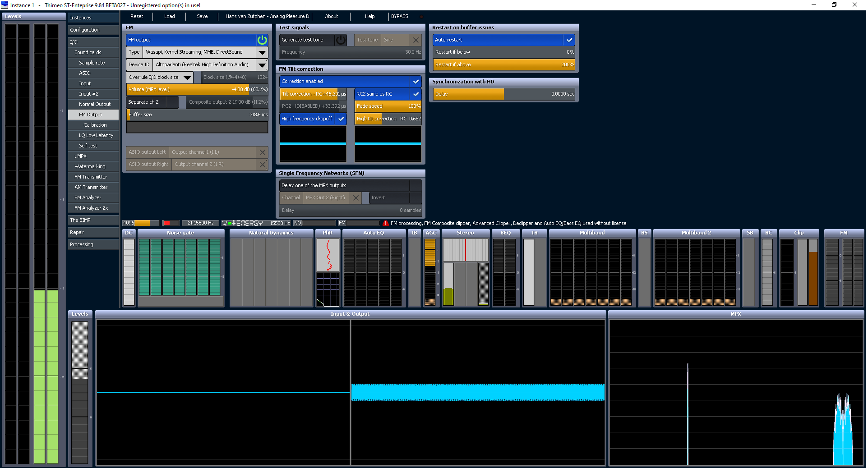Toggle the Correction enabled checkbox
This screenshot has height=468, width=868.
point(416,82)
